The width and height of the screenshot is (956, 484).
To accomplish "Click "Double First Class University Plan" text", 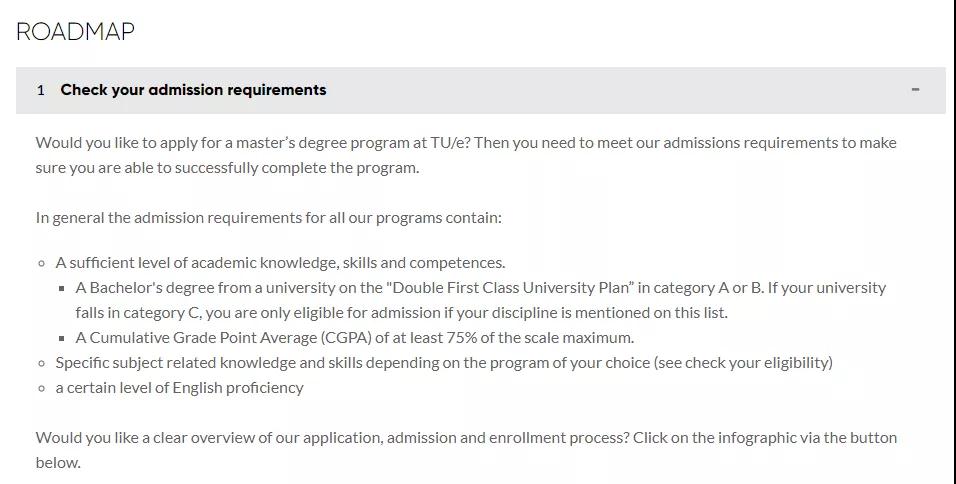I will coord(511,288).
